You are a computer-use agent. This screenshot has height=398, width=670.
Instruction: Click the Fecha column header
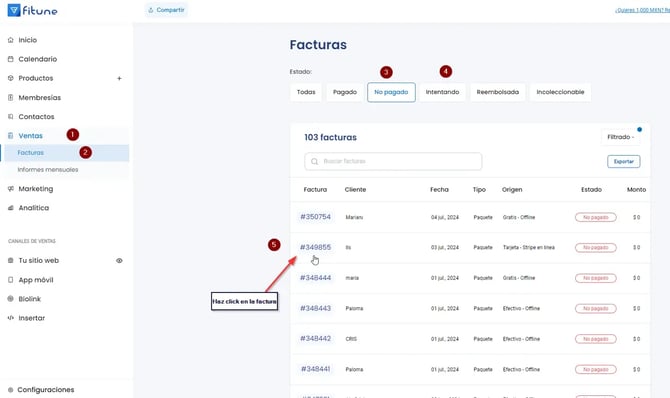pos(439,189)
